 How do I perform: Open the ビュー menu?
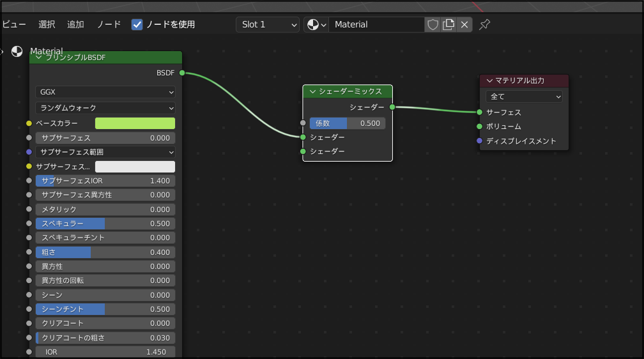click(14, 25)
